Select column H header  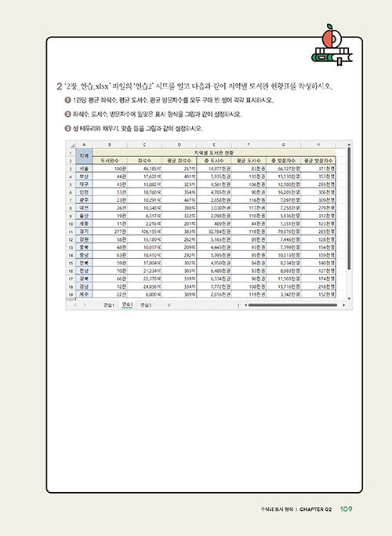pyautogui.click(x=318, y=145)
